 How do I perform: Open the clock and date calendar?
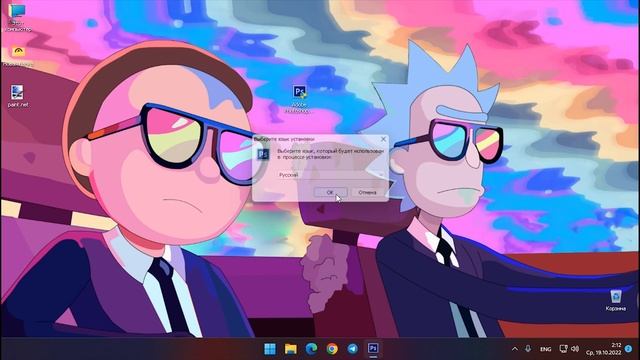tap(604, 349)
